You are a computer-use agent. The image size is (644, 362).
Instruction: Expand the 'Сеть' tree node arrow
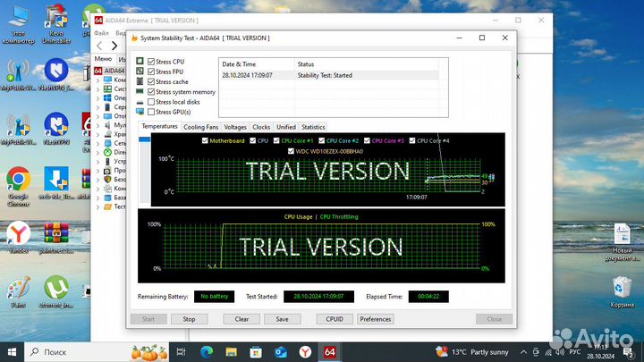(97, 143)
